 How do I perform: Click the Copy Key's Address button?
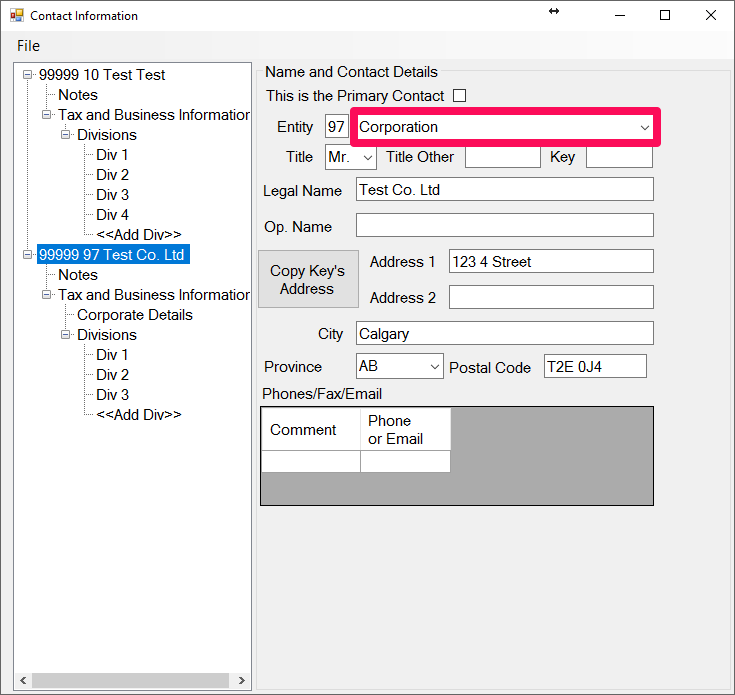click(x=307, y=279)
